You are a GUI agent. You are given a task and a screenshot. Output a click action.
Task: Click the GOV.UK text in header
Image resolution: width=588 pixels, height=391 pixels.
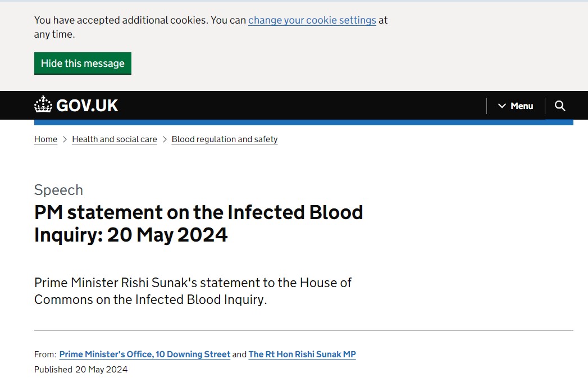tap(88, 106)
